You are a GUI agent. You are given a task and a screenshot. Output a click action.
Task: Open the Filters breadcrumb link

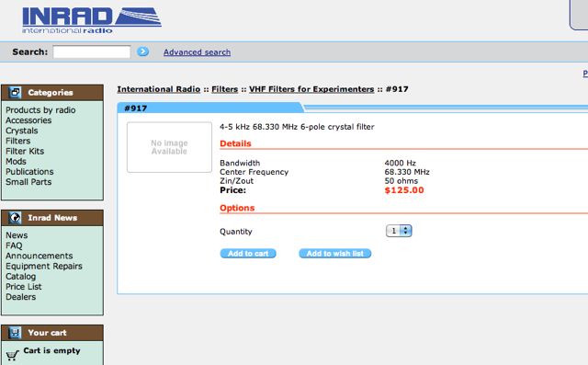click(224, 89)
